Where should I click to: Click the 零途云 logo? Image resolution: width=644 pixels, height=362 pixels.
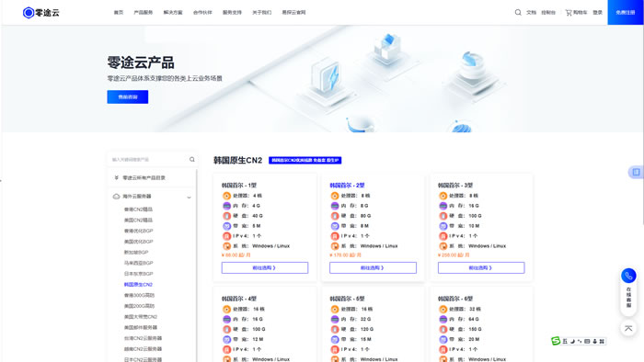[x=41, y=13]
